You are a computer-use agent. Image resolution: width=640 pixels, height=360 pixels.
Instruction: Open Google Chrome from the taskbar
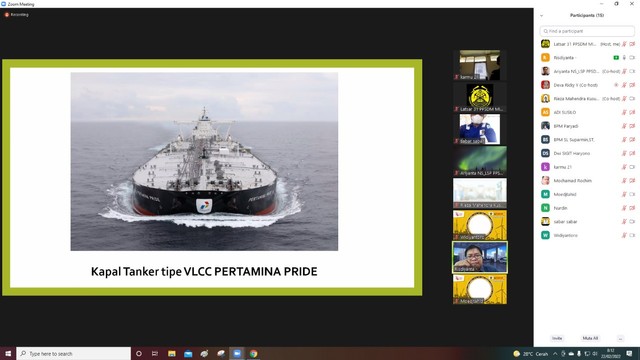tap(253, 353)
